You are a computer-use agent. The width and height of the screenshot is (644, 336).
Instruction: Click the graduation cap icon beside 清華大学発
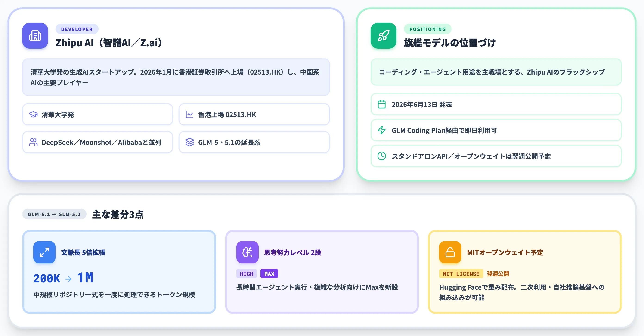point(33,115)
